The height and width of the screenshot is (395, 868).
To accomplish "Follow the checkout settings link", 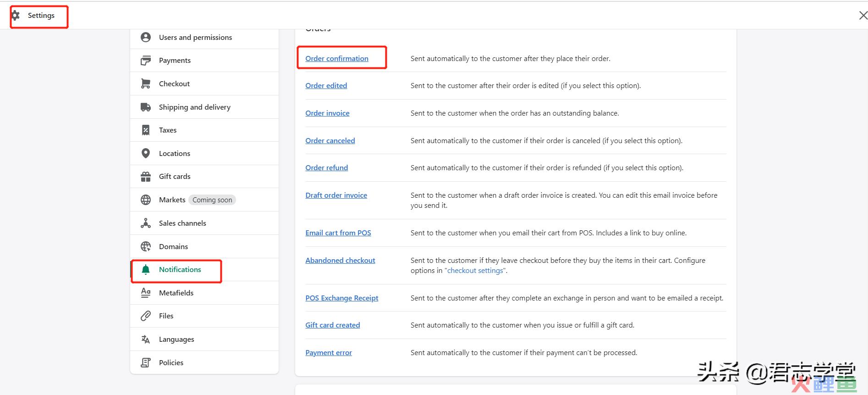I will pos(475,270).
